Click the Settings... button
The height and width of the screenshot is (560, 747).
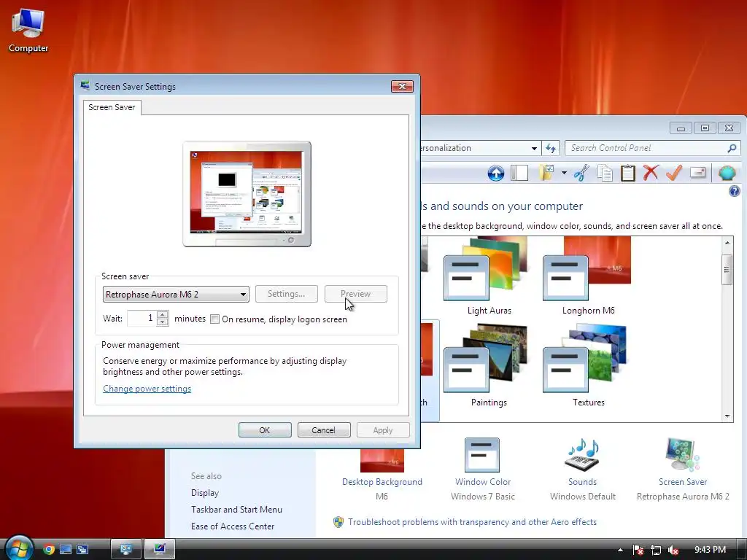286,294
